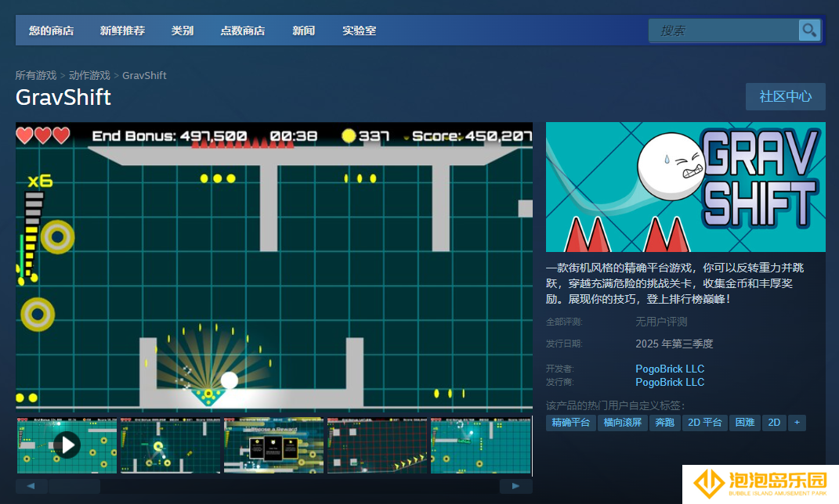Click the 奔跑 tag
This screenshot has width=839, height=504.
tap(665, 423)
